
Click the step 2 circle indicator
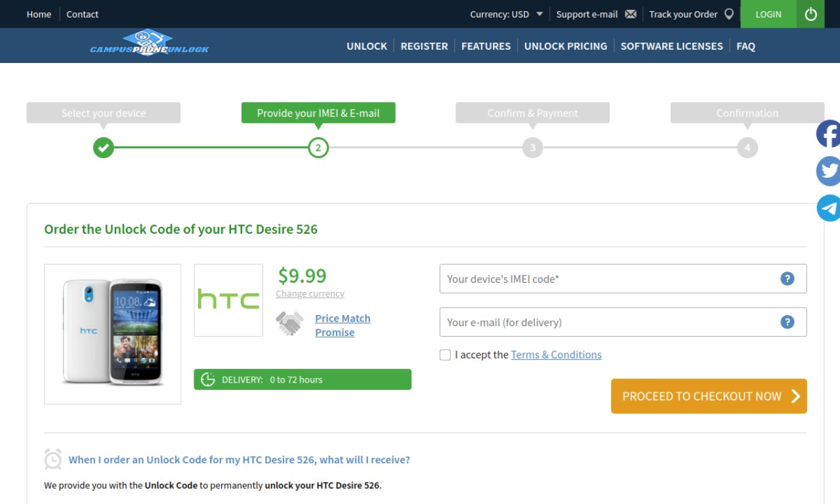[x=318, y=148]
